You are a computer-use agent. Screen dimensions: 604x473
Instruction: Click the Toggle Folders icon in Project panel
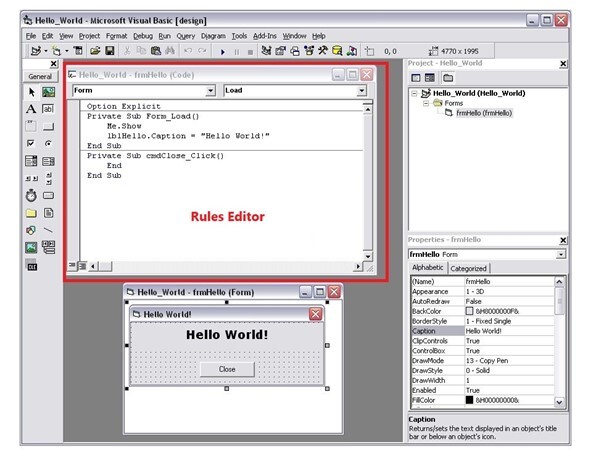[x=448, y=77]
